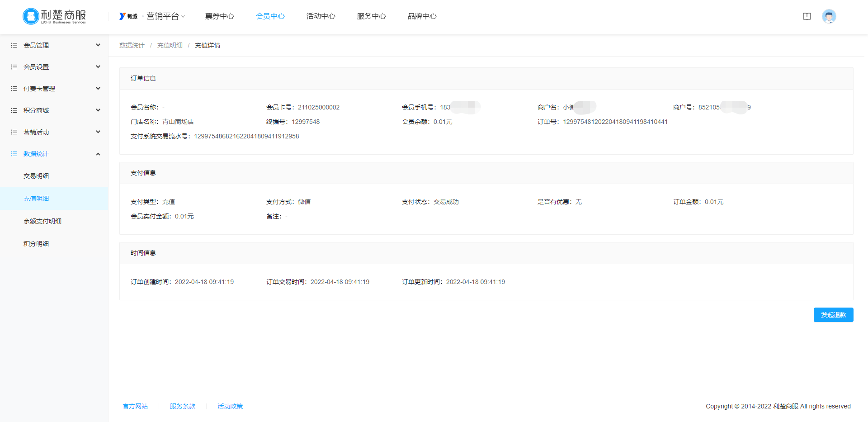Click 充值明细 in the breadcrumb
Image resolution: width=868 pixels, height=422 pixels.
tap(170, 45)
